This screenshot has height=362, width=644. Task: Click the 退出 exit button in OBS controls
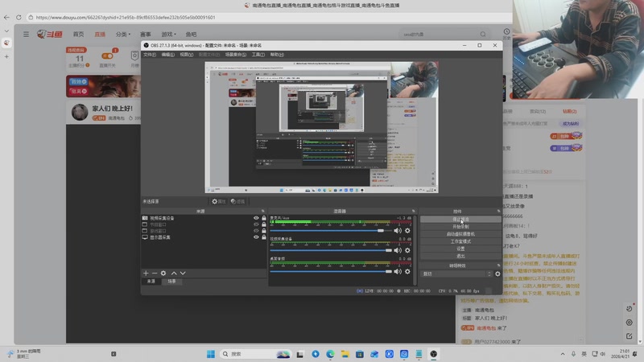(x=460, y=256)
